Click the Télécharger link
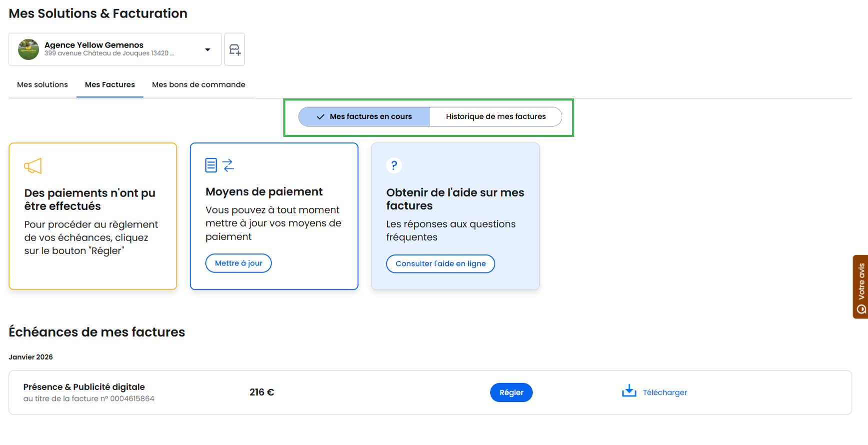The width and height of the screenshot is (868, 445). click(665, 392)
